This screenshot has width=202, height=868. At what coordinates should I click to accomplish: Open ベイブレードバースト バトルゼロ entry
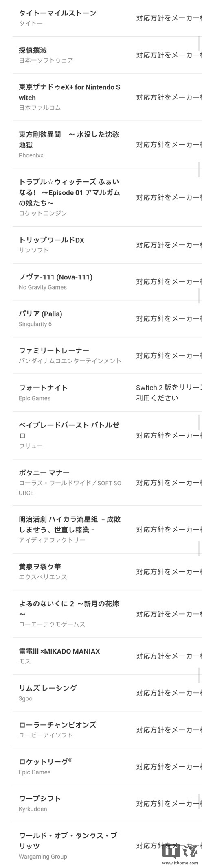[x=69, y=430]
